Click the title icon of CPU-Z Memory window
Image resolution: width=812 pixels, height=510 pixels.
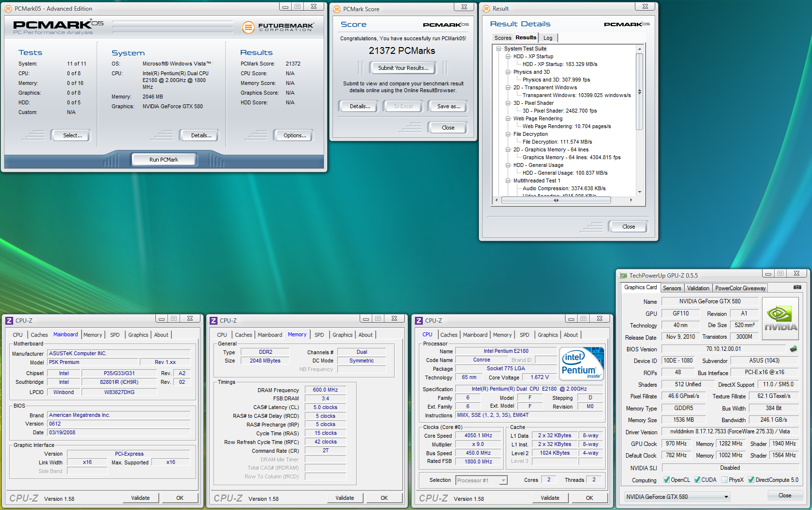(x=214, y=320)
